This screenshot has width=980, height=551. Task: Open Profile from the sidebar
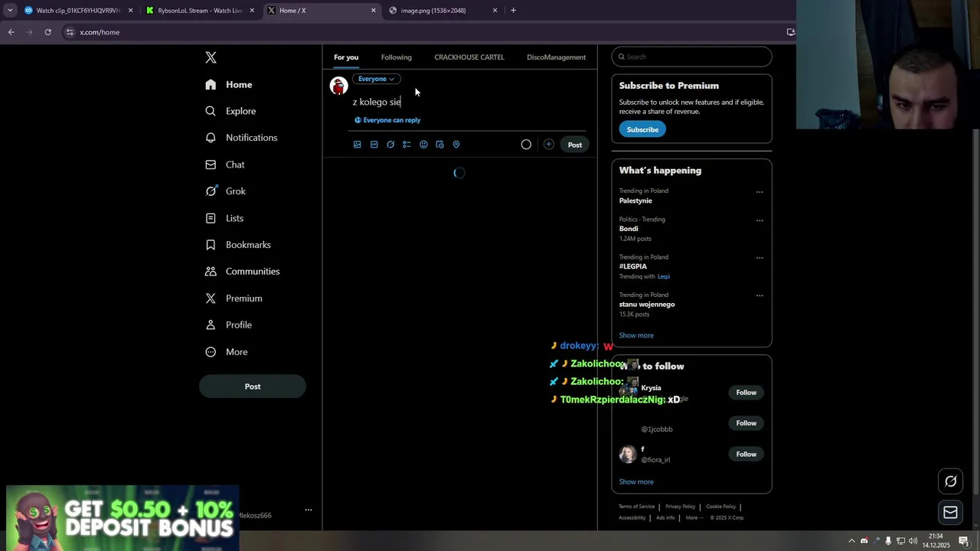229,325
